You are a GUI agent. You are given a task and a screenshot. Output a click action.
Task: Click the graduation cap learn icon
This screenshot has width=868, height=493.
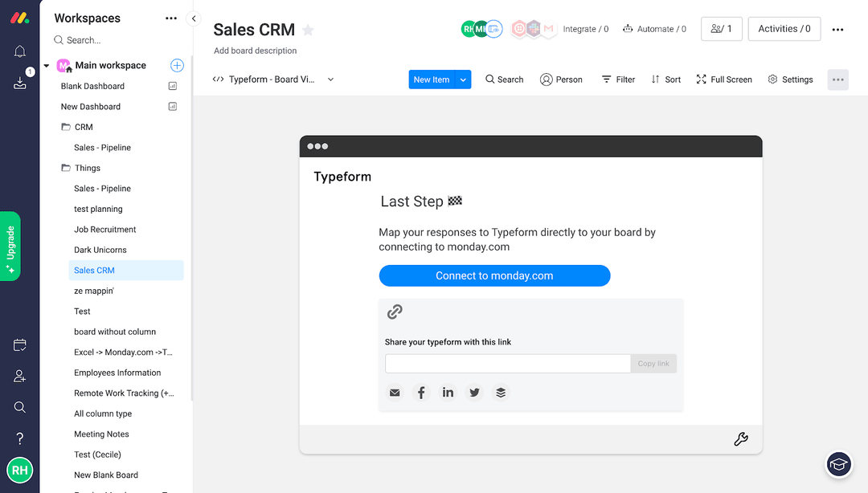coord(838,464)
